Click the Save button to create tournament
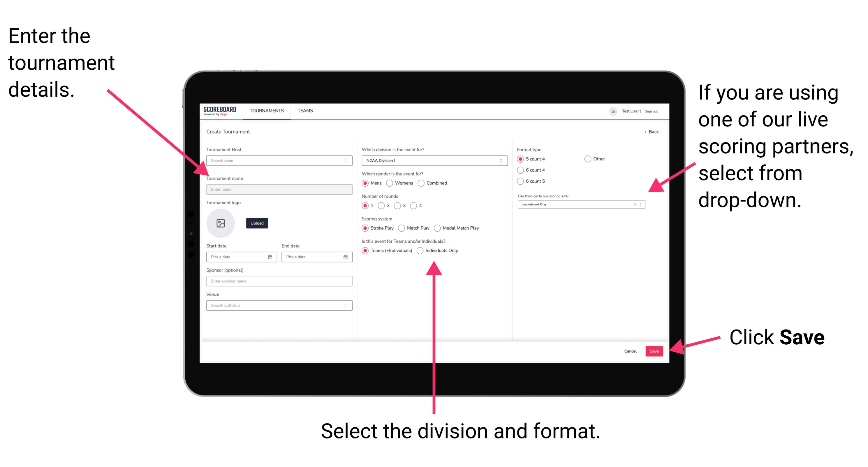This screenshot has height=467, width=868. 655,351
